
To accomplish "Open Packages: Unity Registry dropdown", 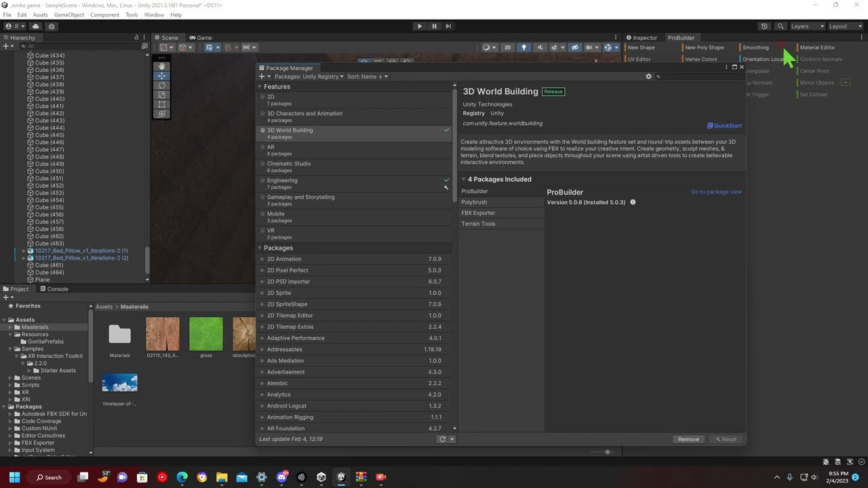I will click(309, 77).
